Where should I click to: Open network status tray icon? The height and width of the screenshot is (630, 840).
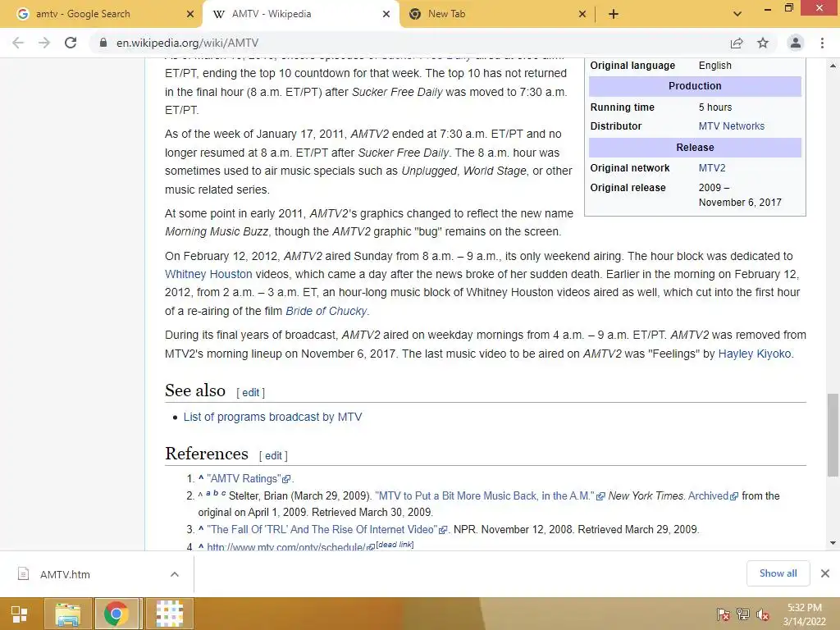743,615
